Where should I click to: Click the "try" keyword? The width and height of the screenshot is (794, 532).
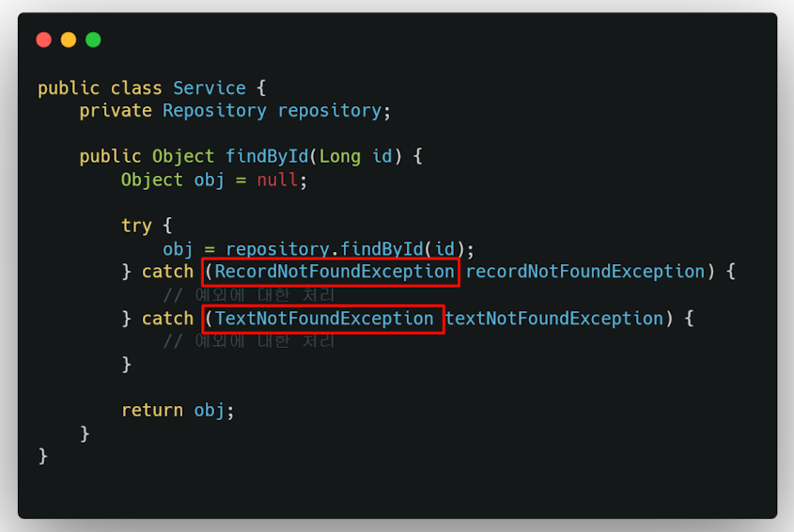tap(136, 226)
